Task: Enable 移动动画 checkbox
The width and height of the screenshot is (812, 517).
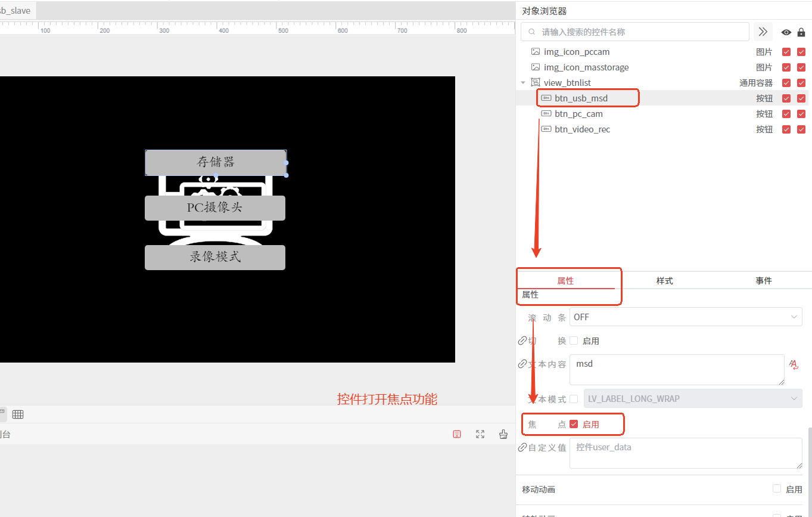Action: [x=776, y=488]
